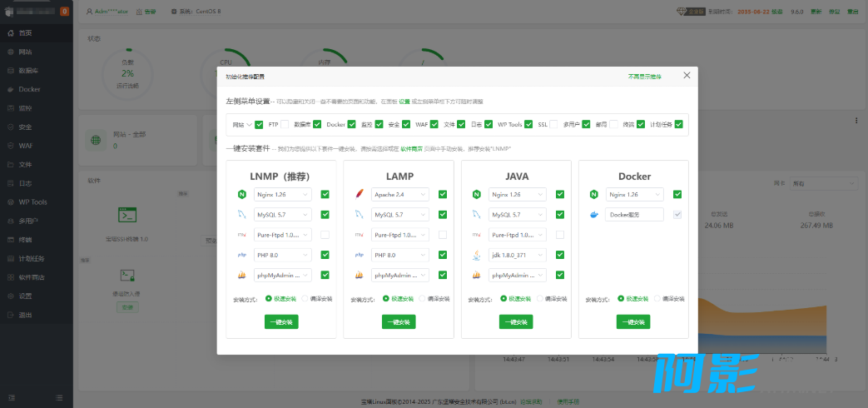
Task: Open the Docker whale sidebar icon
Action: [x=11, y=90]
